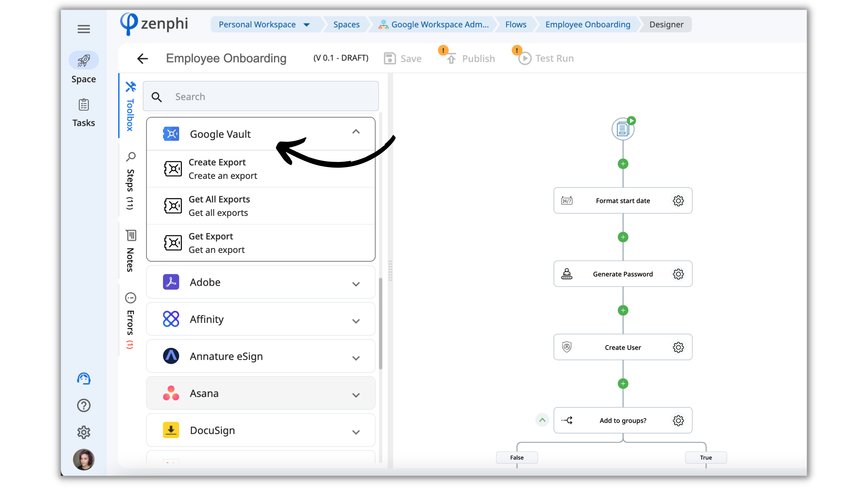Screen dimensions: 868x488
Task: Open help question mark icon
Action: [x=84, y=405]
